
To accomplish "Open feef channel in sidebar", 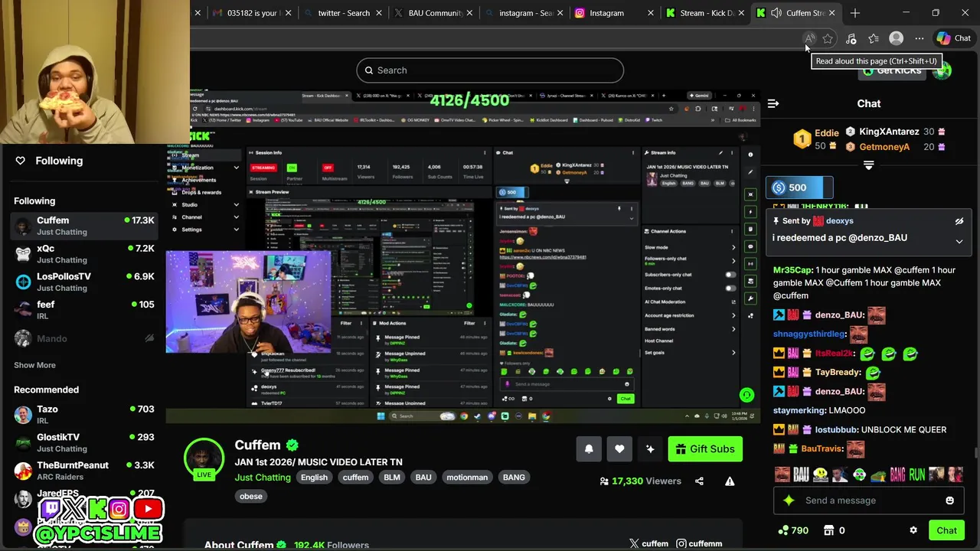I will [x=84, y=310].
